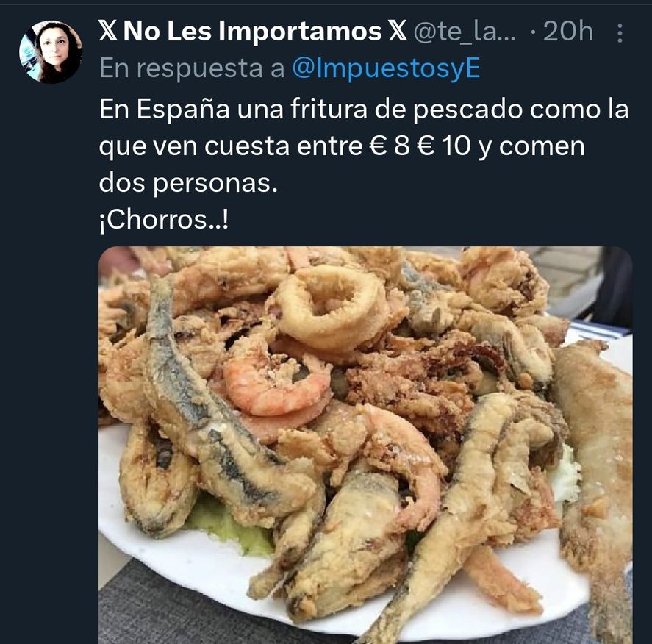Open the tweet body starting 'En España una fritura'
Screen dimensions: 652x644
coord(364,164)
